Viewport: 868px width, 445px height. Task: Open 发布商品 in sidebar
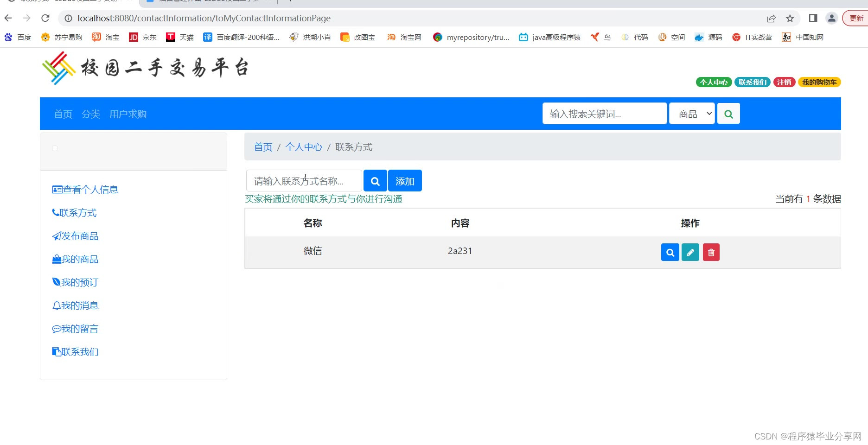(75, 236)
